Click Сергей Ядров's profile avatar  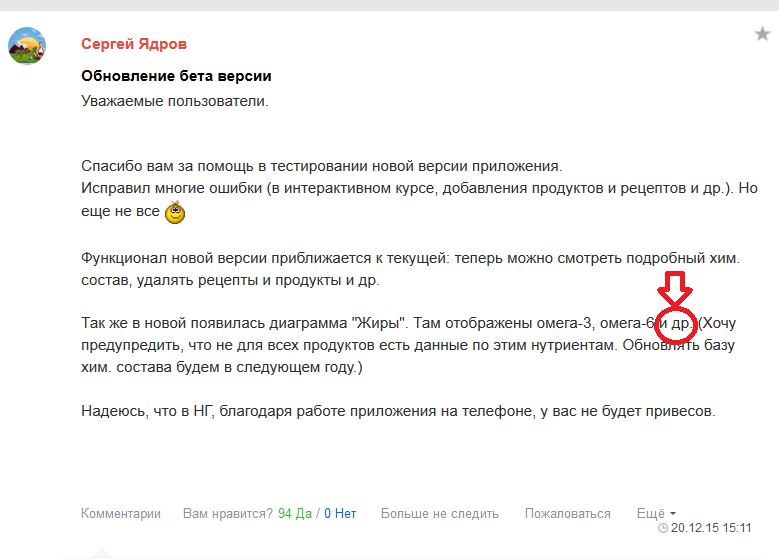pos(27,46)
